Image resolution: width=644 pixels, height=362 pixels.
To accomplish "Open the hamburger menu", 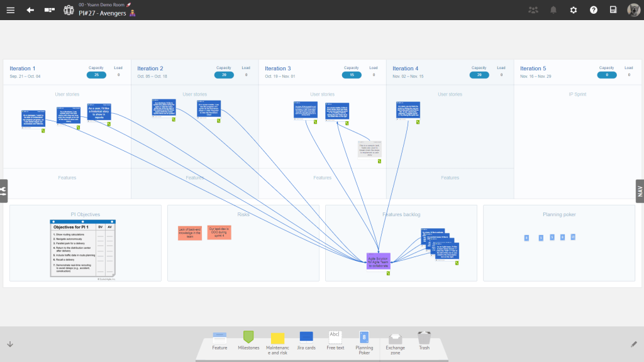I will [x=10, y=10].
